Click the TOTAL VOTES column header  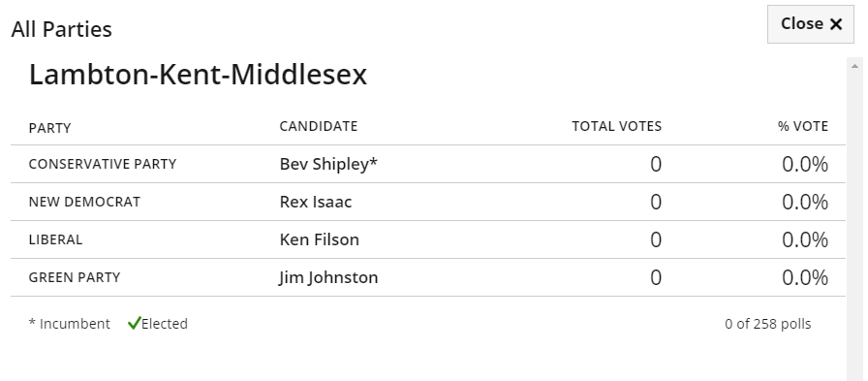[x=617, y=126]
